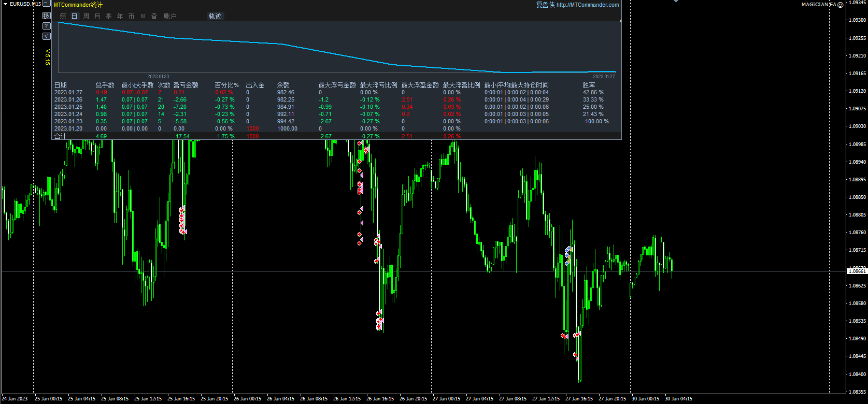Select the 2023.01.20 date row

68,128
